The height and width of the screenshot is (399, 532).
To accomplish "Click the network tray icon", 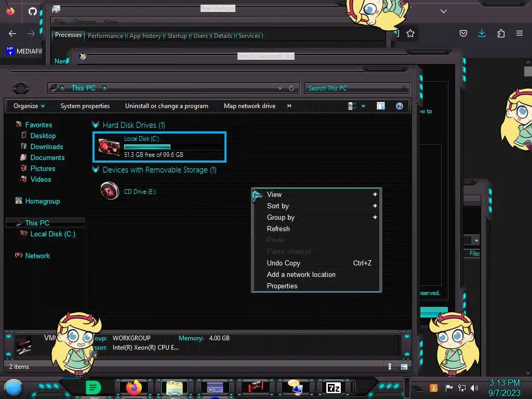I will (461, 388).
